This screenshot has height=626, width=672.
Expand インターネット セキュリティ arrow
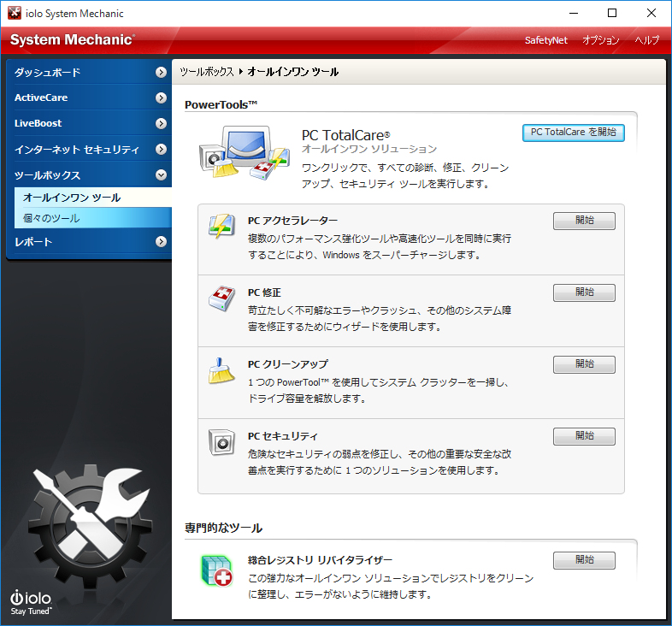click(161, 149)
